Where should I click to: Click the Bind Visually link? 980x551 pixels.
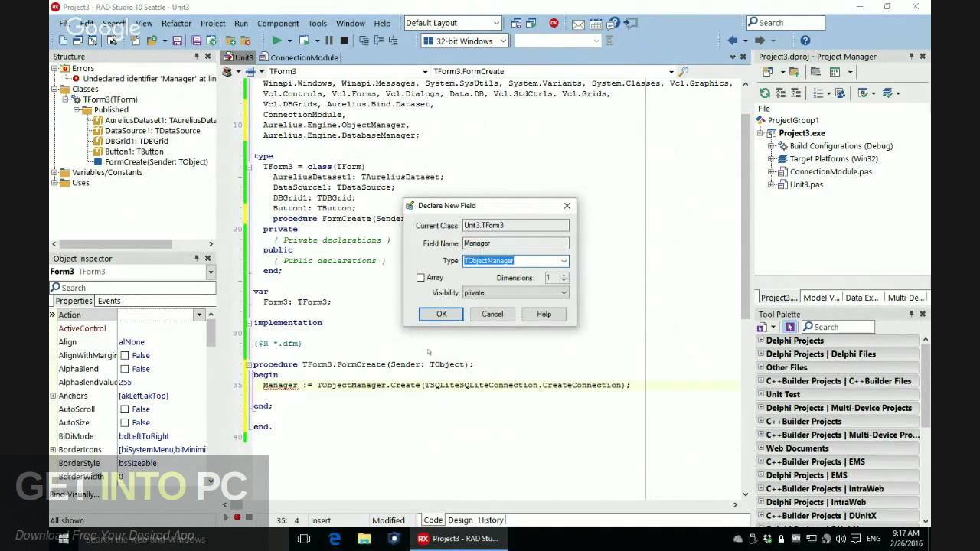tap(74, 494)
